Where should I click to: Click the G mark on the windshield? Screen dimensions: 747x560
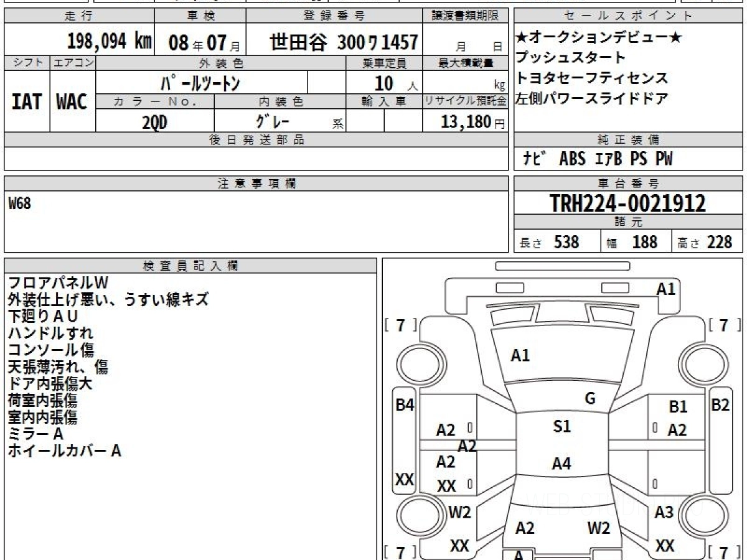pyautogui.click(x=590, y=399)
